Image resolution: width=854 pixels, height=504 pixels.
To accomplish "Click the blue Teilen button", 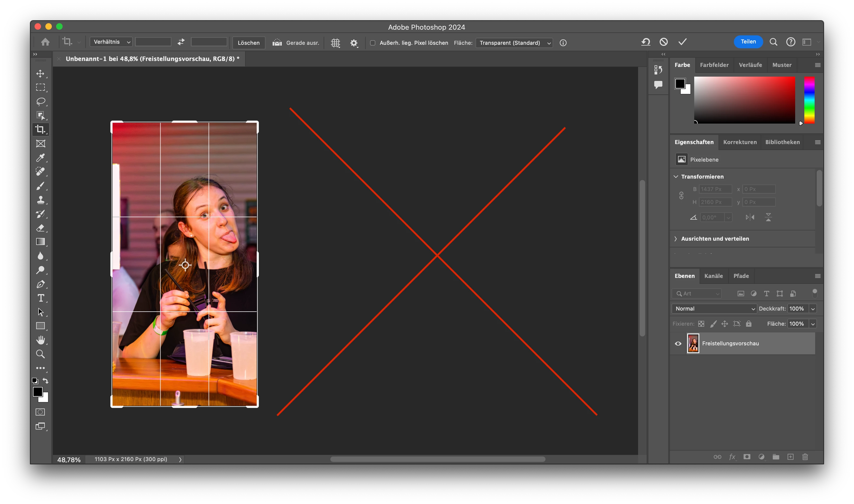I will pos(748,42).
